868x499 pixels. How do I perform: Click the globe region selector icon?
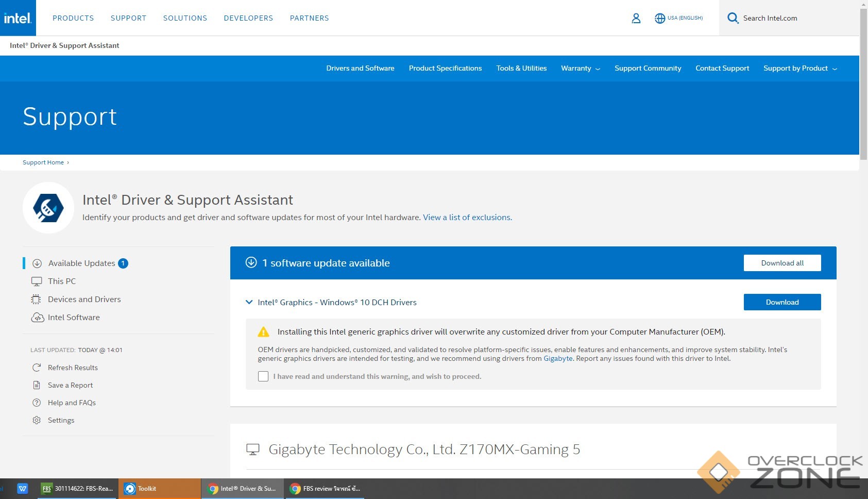click(660, 18)
